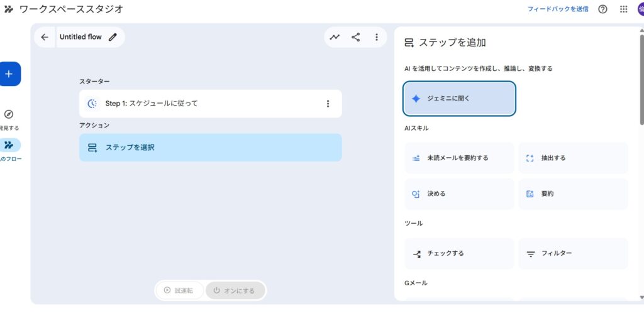The height and width of the screenshot is (316, 644).
Task: Click the back arrow beside Untitled flow
Action: point(45,37)
